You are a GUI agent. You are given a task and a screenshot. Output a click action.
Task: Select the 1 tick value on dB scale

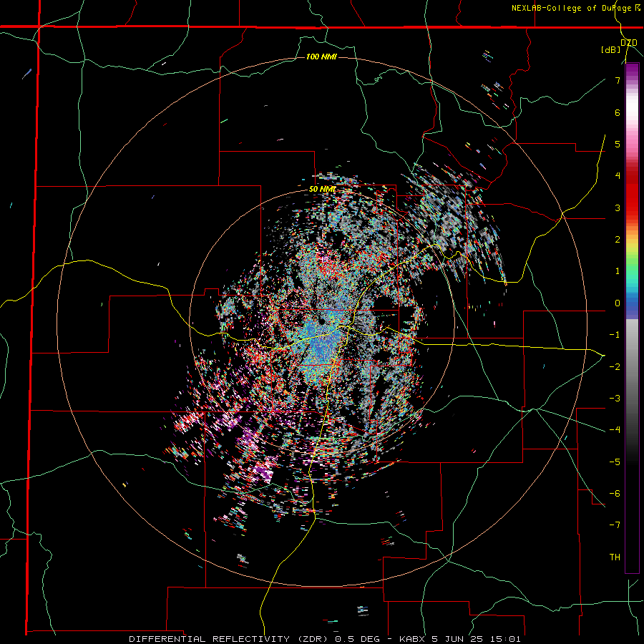pyautogui.click(x=618, y=271)
